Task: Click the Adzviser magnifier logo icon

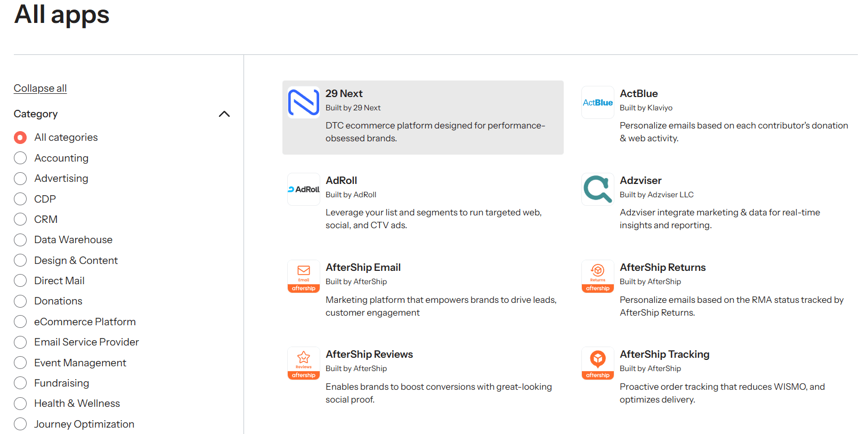Action: tap(597, 189)
